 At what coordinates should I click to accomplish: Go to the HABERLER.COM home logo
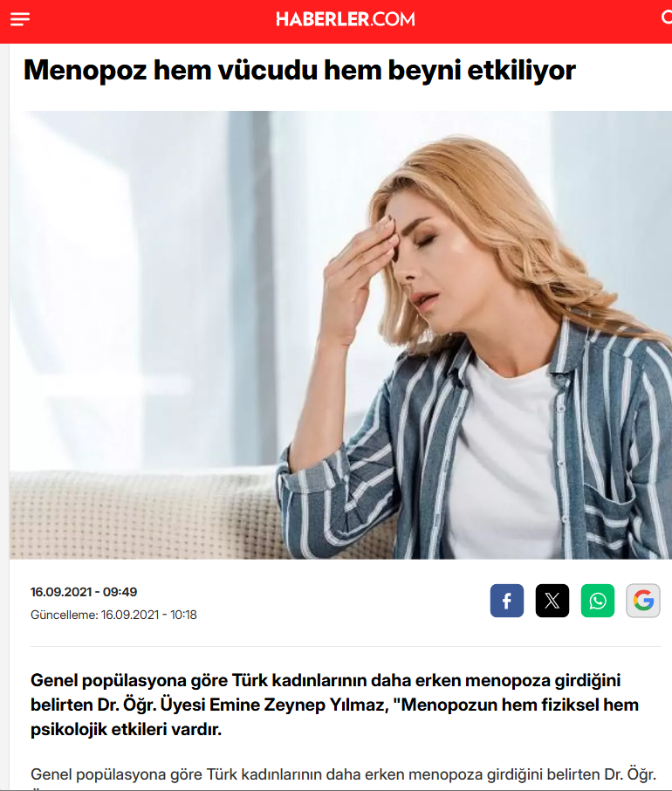tap(346, 20)
